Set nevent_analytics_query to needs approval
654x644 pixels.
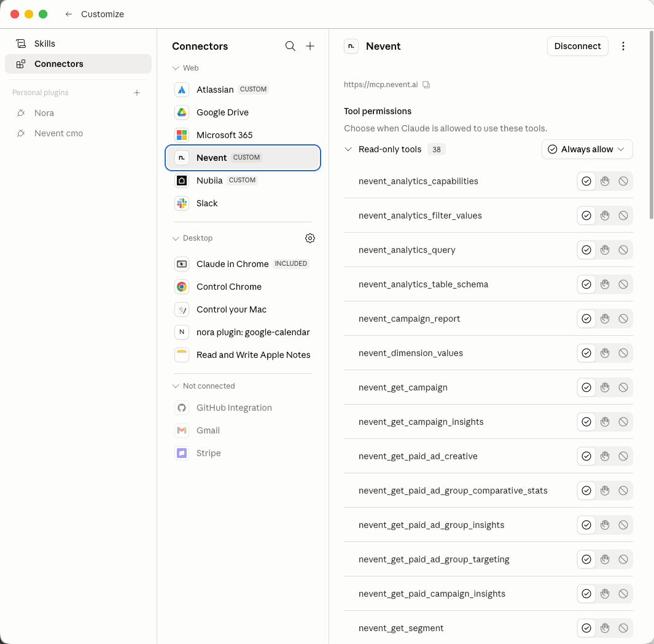click(x=605, y=250)
